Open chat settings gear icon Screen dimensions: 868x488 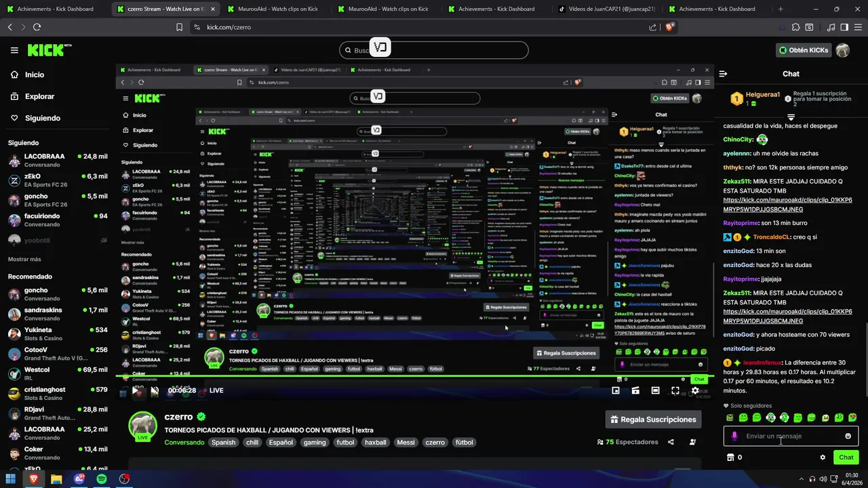(x=823, y=457)
